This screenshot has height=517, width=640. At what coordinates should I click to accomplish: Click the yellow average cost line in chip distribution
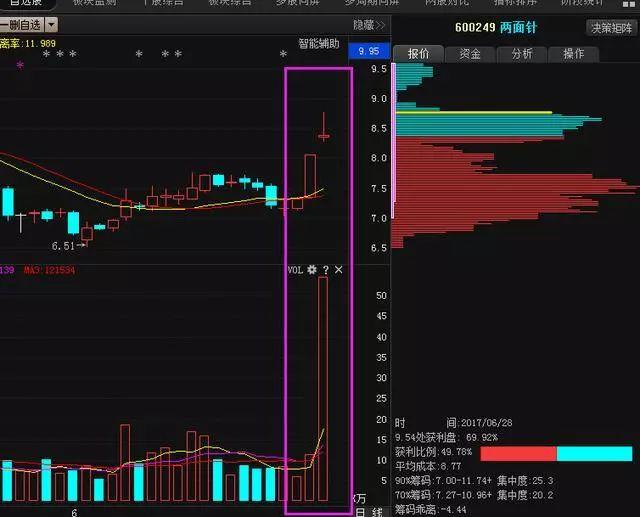pos(472,112)
